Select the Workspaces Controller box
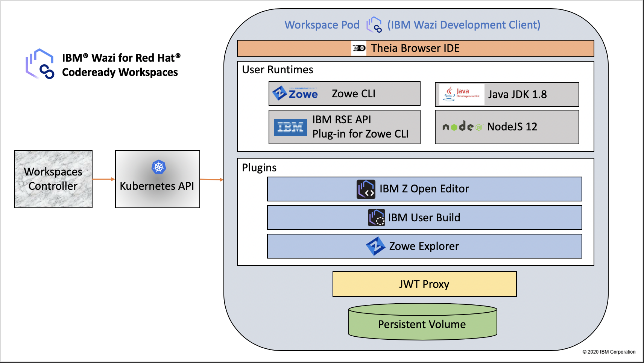This screenshot has width=644, height=363. coord(53,179)
